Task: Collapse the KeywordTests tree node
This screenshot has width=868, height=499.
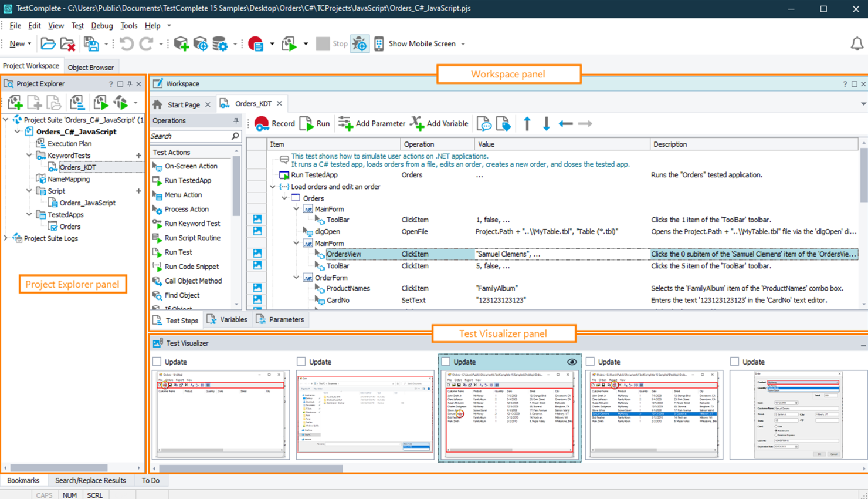Action: coord(29,156)
